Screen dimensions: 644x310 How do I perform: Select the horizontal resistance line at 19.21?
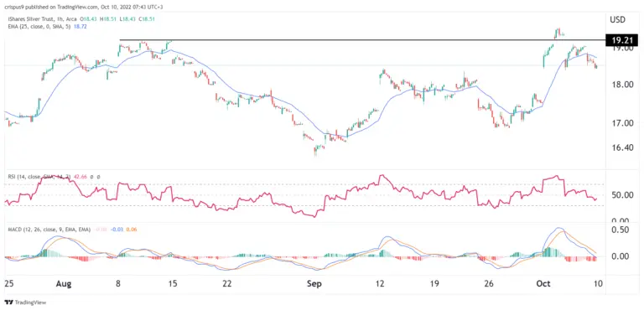point(361,40)
